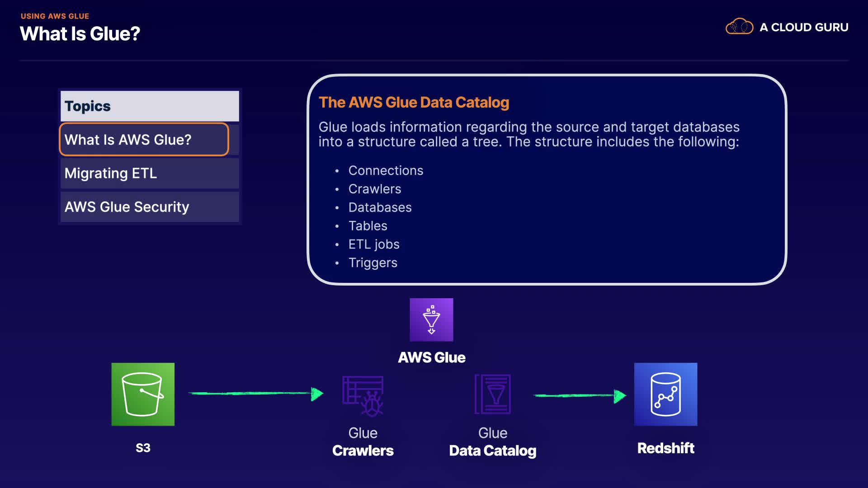The image size is (868, 488).
Task: Click the Topics header
Action: (x=149, y=106)
